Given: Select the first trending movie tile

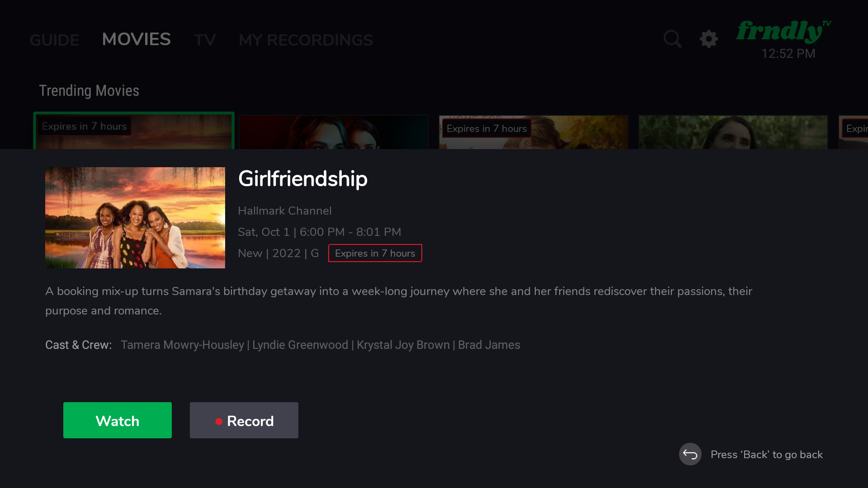Looking at the screenshot, I should pos(134,131).
